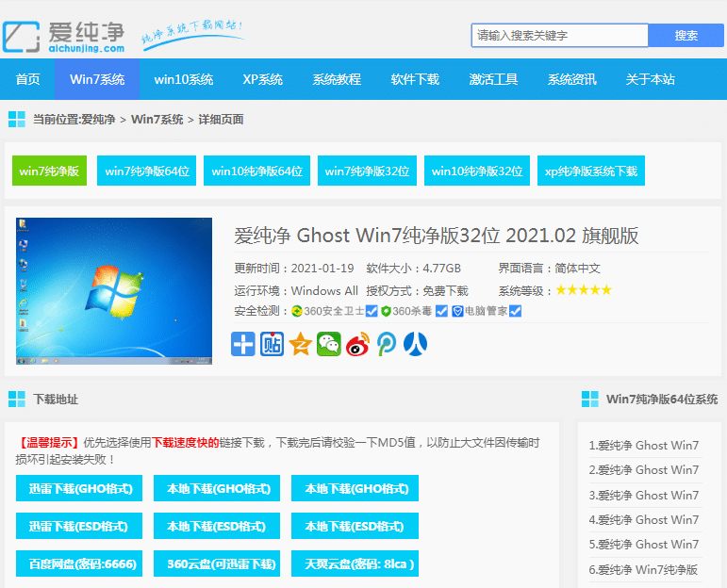
Task: Click squares icon beside Win7纯净版64位系统
Action: (x=590, y=399)
